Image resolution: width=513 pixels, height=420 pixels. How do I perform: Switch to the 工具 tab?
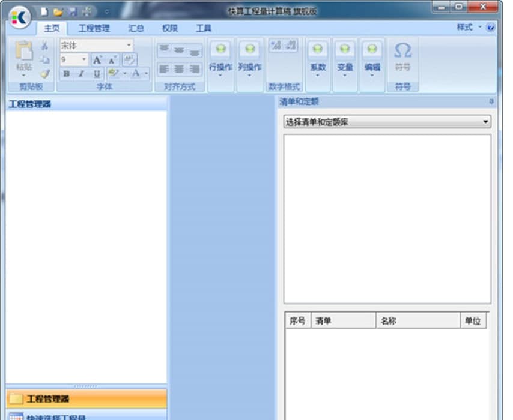pos(204,28)
